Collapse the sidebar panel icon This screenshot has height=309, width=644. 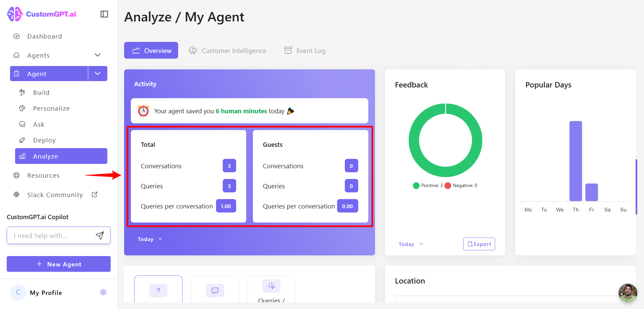(104, 14)
